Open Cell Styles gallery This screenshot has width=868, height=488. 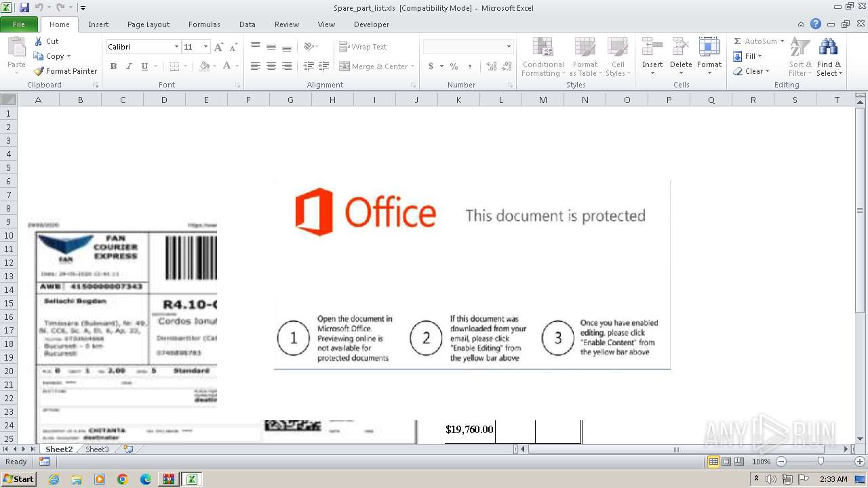point(617,57)
